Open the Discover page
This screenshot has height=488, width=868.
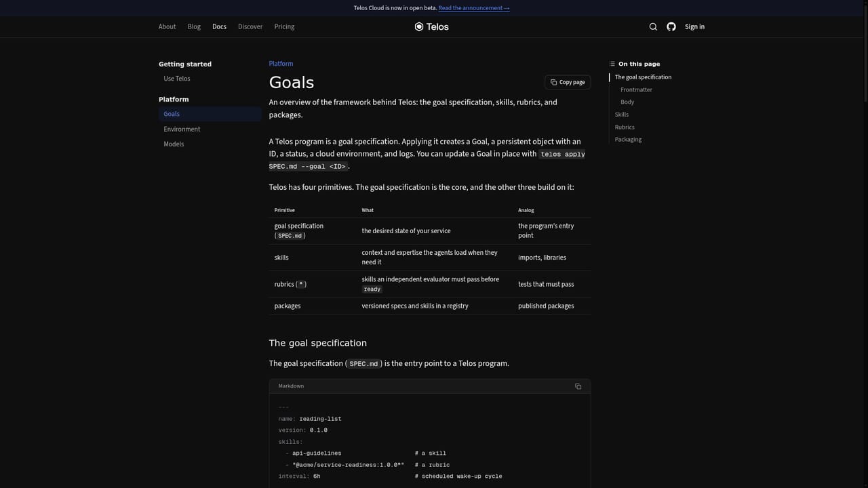point(250,26)
